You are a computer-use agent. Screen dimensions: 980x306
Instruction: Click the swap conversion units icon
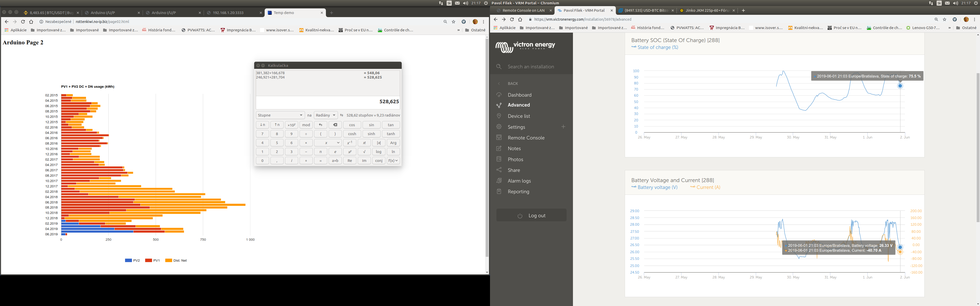[342, 115]
